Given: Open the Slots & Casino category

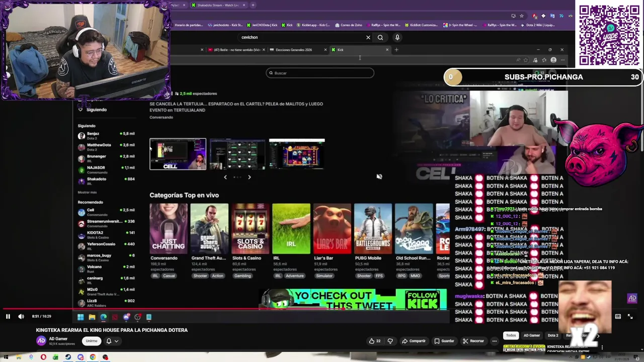Looking at the screenshot, I should click(250, 229).
